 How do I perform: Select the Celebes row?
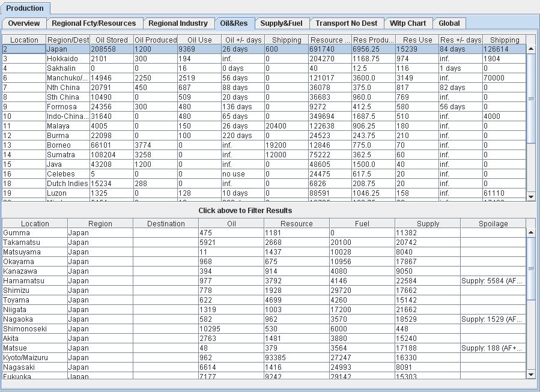point(264,175)
